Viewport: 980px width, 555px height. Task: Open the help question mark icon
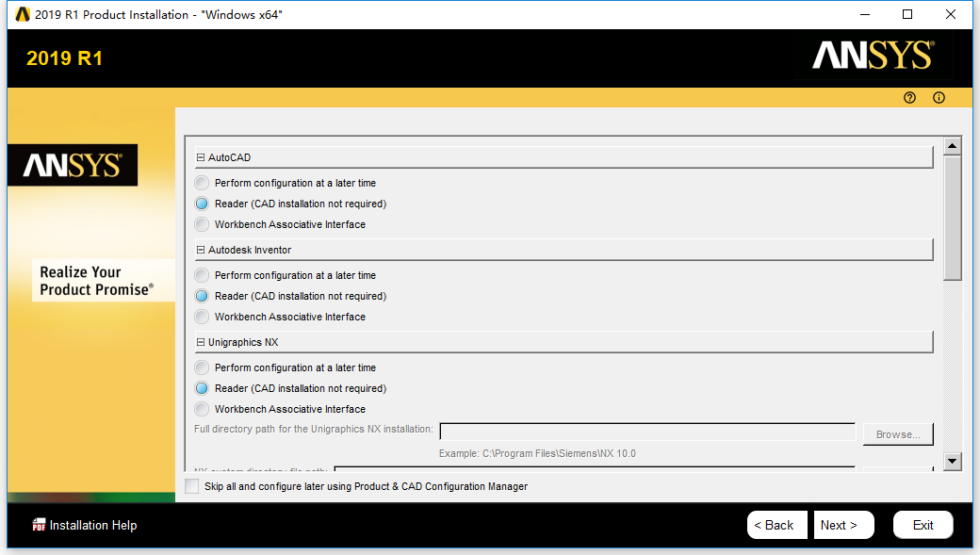point(909,97)
